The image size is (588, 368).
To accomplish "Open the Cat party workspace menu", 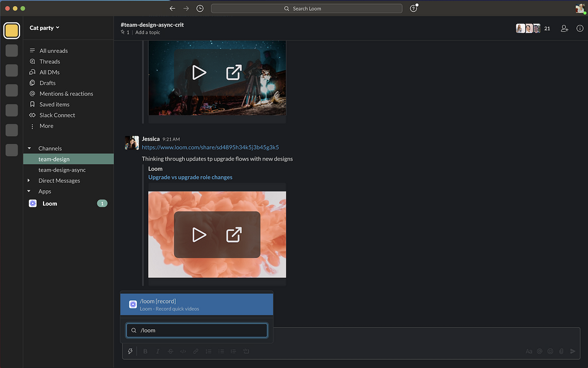I will tap(45, 28).
